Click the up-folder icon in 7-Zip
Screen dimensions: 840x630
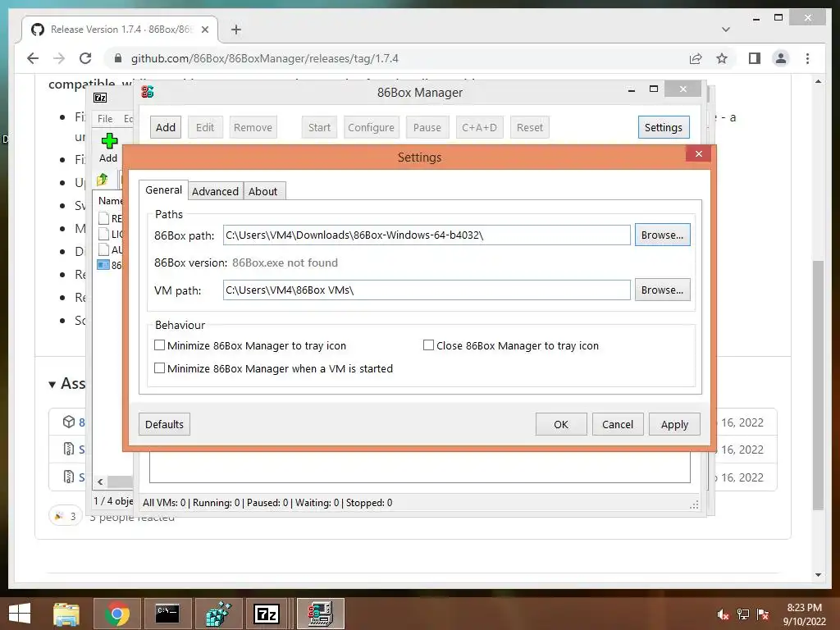(x=103, y=180)
